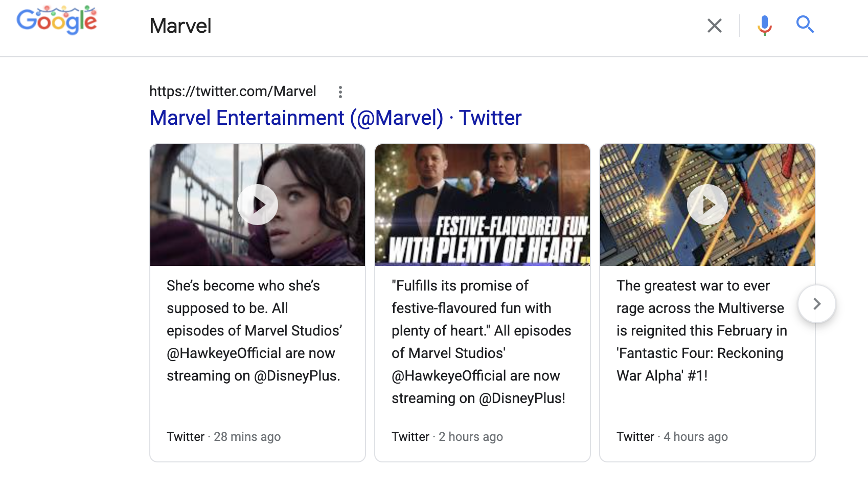Open Marvel Entertainment (@Marvel) Twitter link
Viewport: 868px width, 489px height.
[x=335, y=118]
